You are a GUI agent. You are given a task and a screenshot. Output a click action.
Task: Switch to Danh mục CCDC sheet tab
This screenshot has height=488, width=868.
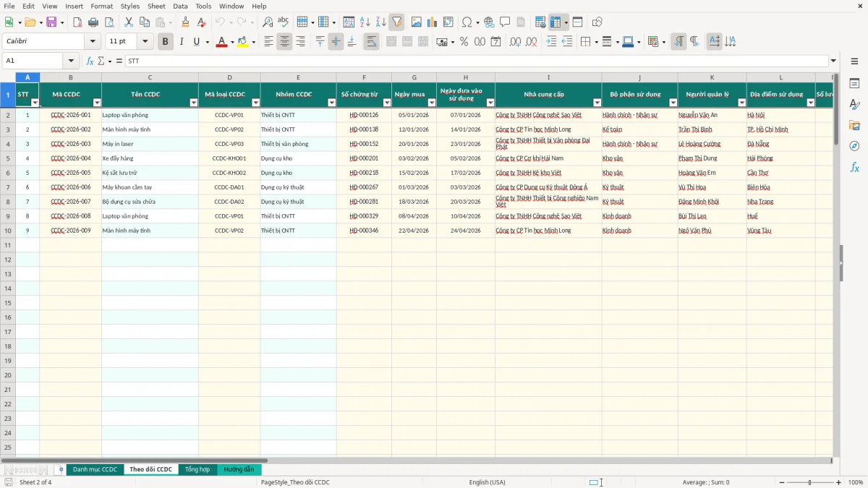coord(95,469)
